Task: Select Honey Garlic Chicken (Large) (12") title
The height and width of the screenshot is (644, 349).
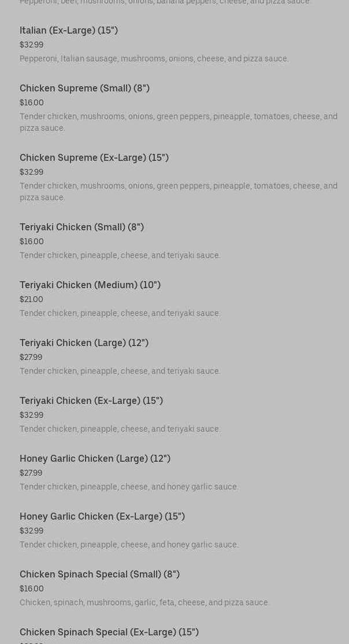Action: (x=95, y=459)
